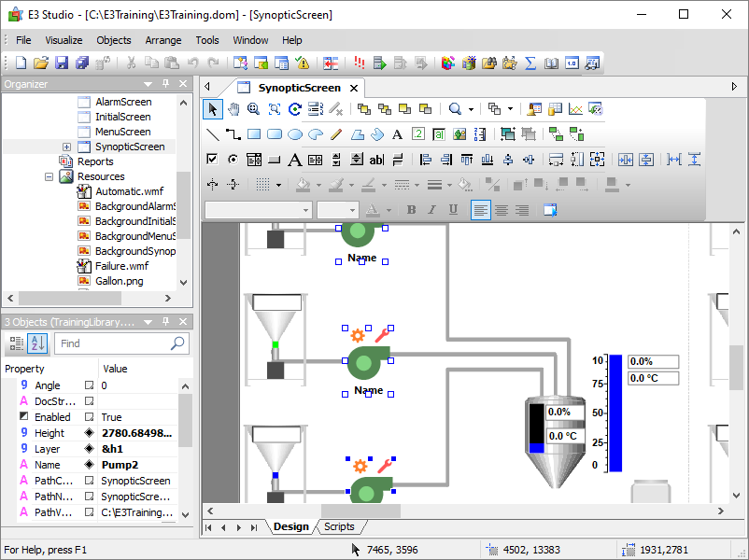Insert a checkbox control from the toolbar

(212, 160)
